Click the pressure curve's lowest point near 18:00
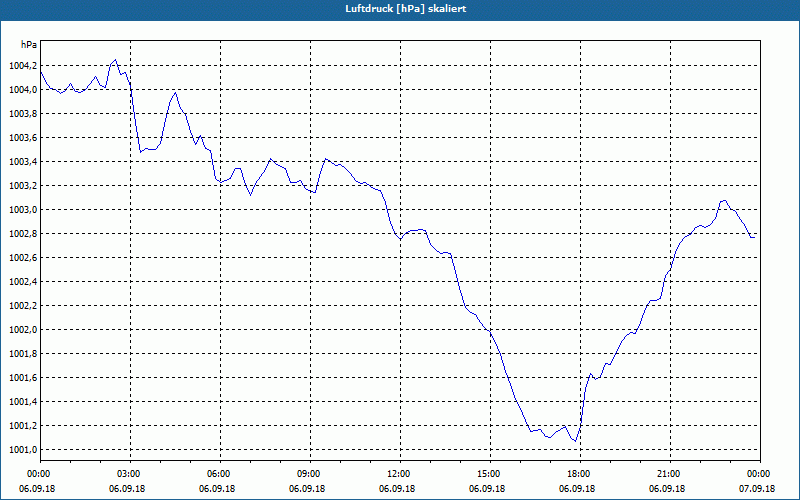Image resolution: width=800 pixels, height=500 pixels. (576, 441)
